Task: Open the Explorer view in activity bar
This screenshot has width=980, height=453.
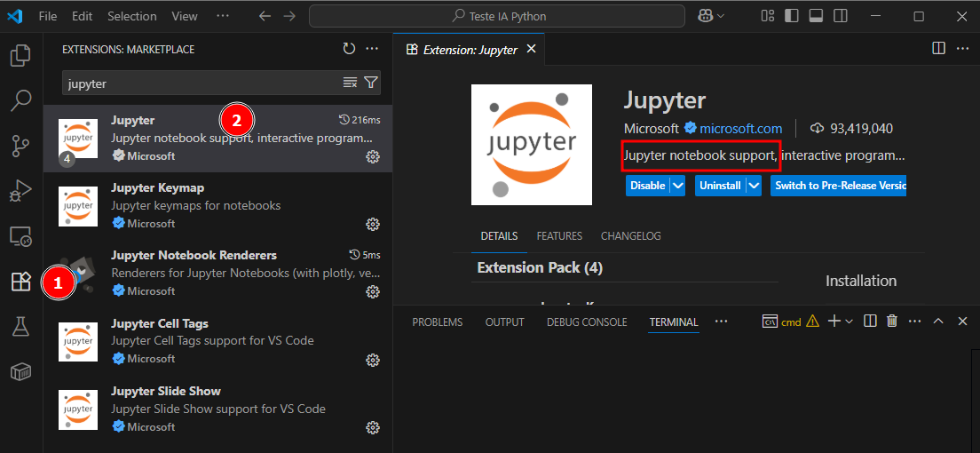Action: point(20,55)
